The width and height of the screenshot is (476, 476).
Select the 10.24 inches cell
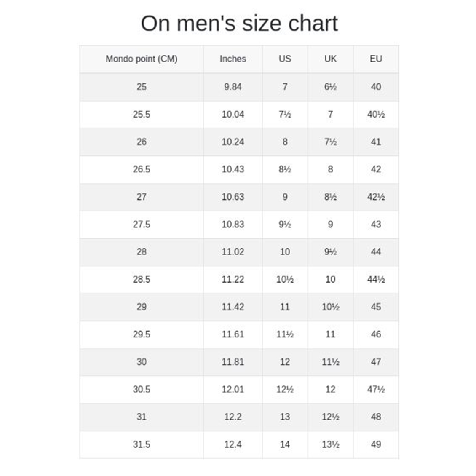tap(233, 142)
